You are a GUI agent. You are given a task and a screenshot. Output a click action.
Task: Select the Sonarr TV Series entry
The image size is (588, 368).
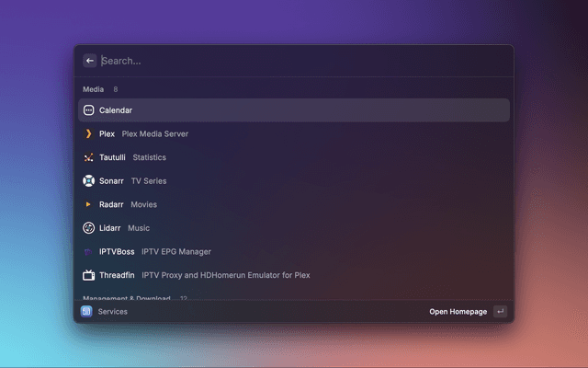click(294, 181)
